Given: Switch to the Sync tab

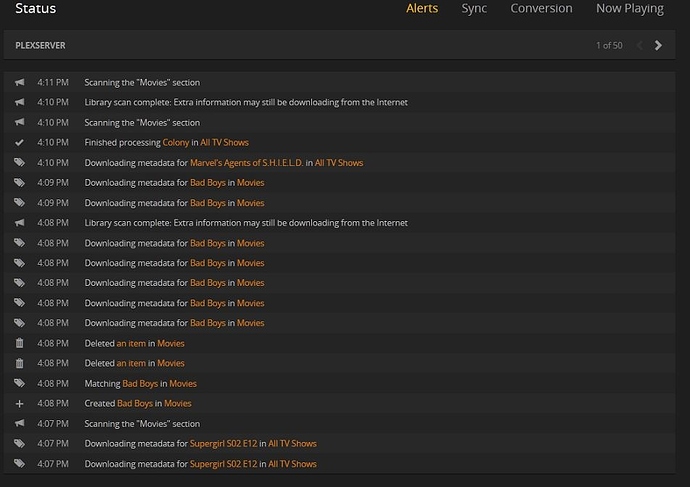Looking at the screenshot, I should point(474,9).
